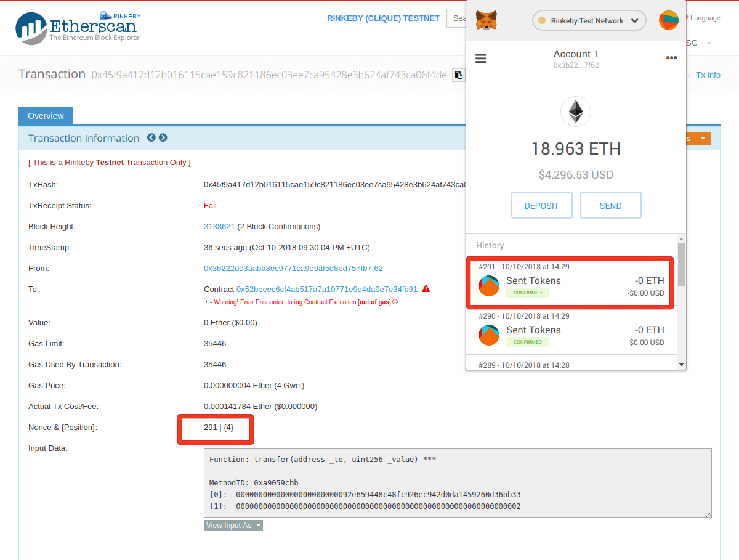The height and width of the screenshot is (560, 739).
Task: Go to previous transaction with left arrow icon
Action: point(151,138)
